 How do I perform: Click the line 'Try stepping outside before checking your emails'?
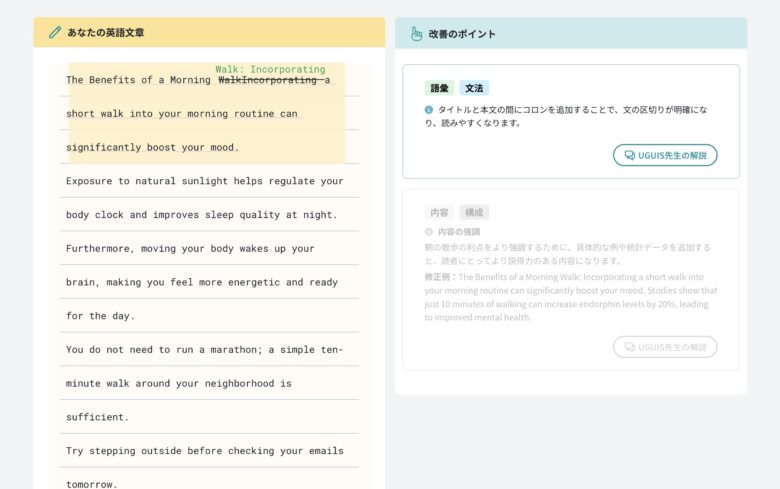(204, 451)
